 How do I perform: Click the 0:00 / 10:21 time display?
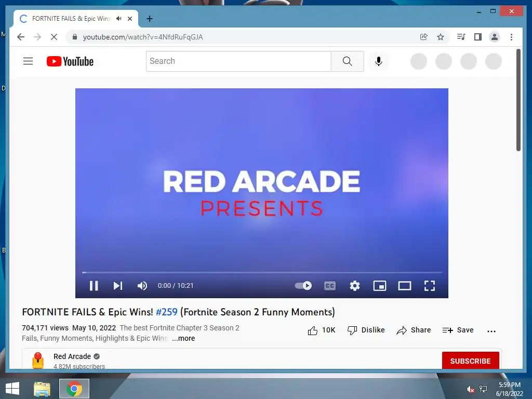point(176,286)
